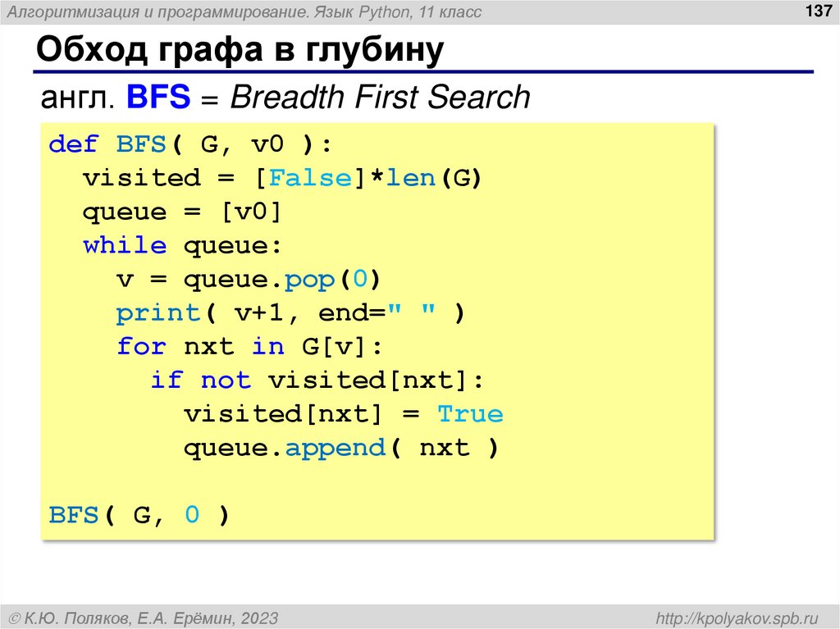Click the line 'queue.append( nxt )'

tap(341, 449)
